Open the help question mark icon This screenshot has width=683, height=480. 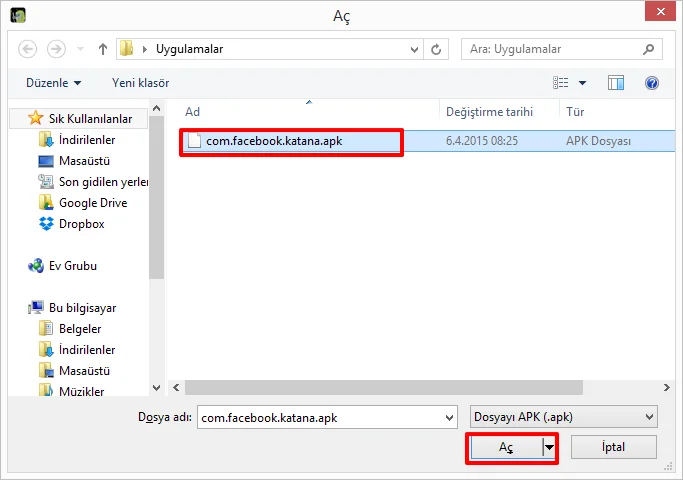pos(652,83)
